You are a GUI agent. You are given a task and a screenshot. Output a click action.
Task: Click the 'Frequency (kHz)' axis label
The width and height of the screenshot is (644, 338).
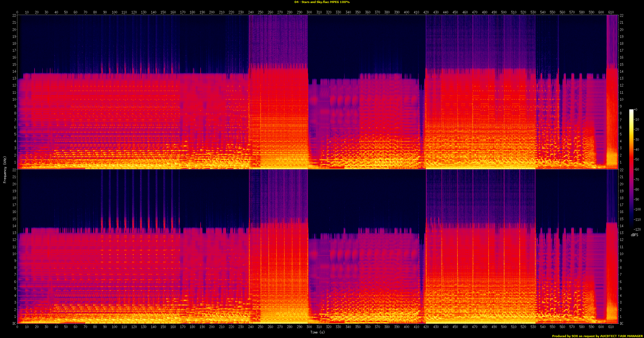click(x=5, y=169)
